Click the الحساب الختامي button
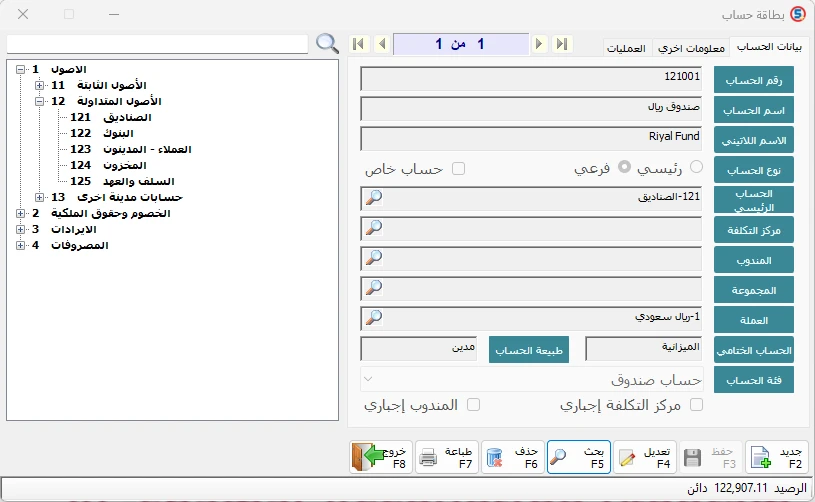This screenshot has height=502, width=815. coord(754,350)
